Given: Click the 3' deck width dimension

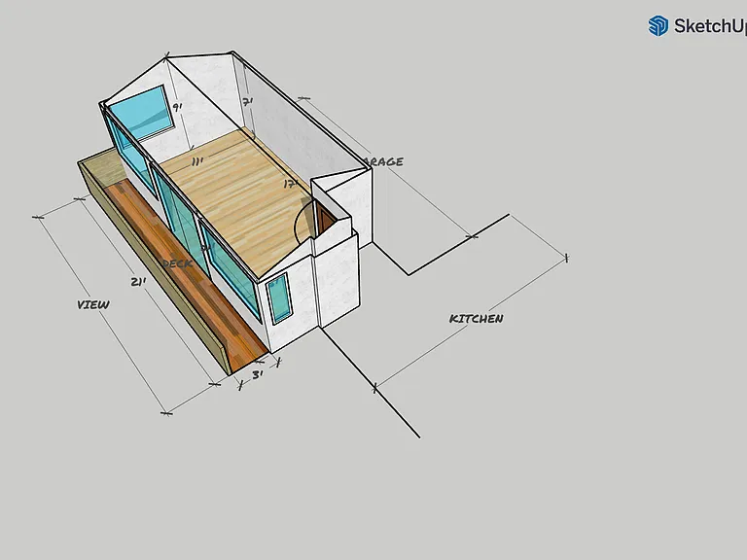Looking at the screenshot, I should coord(257,375).
